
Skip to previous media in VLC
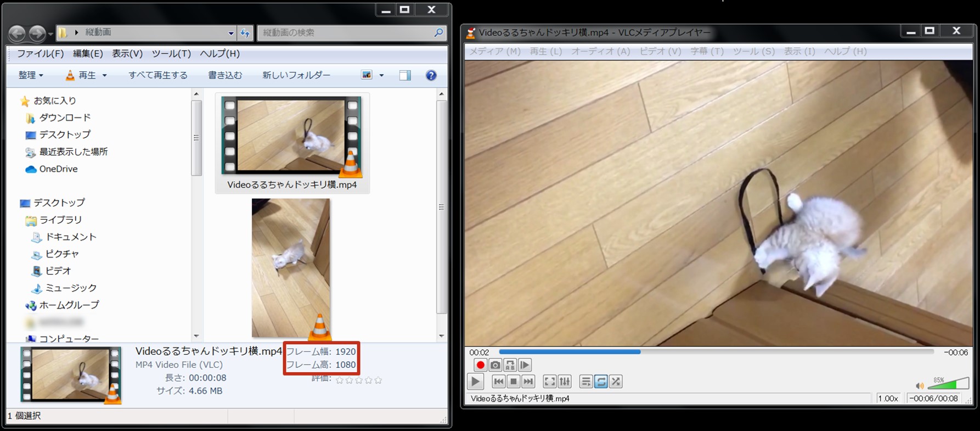pyautogui.click(x=499, y=382)
